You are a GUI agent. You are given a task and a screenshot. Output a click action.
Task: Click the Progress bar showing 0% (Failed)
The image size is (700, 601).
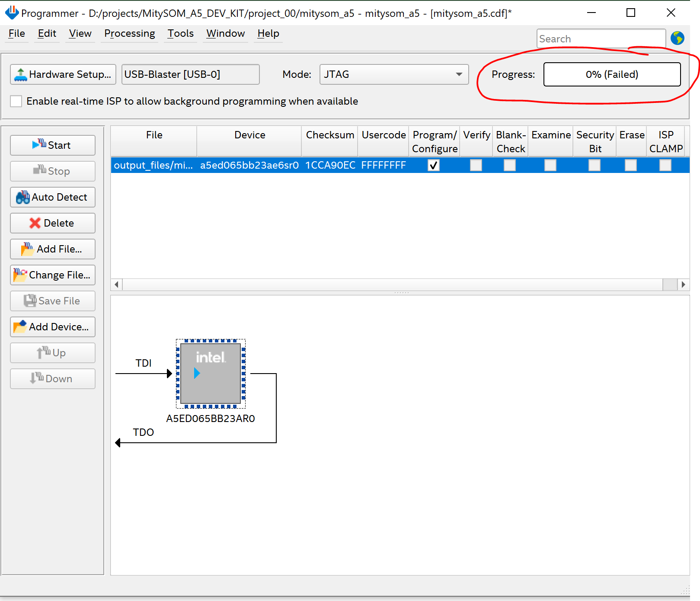tap(612, 74)
